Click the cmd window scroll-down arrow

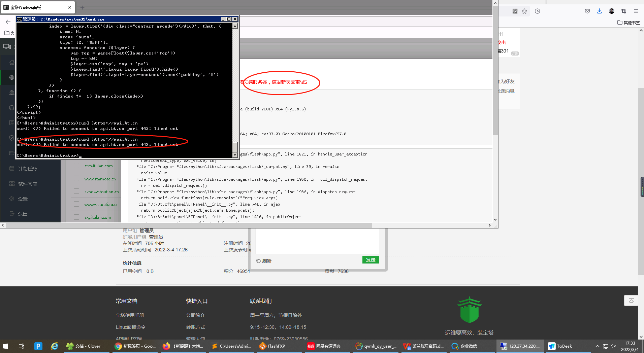235,155
